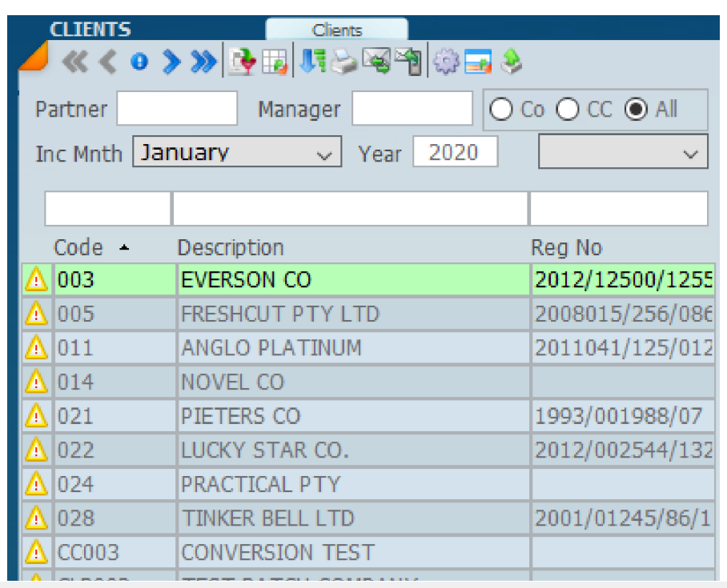The image size is (727, 588).
Task: Click the Partner input field
Action: pyautogui.click(x=177, y=109)
